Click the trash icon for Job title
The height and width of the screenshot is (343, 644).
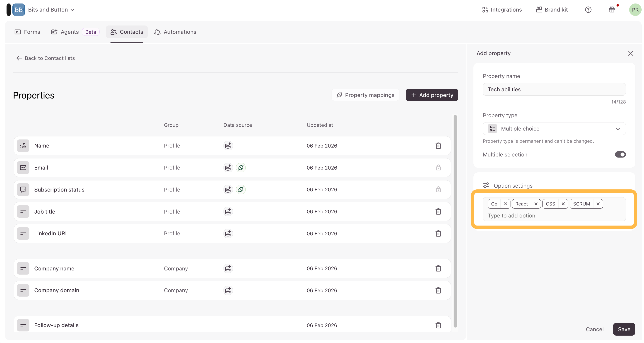point(438,212)
